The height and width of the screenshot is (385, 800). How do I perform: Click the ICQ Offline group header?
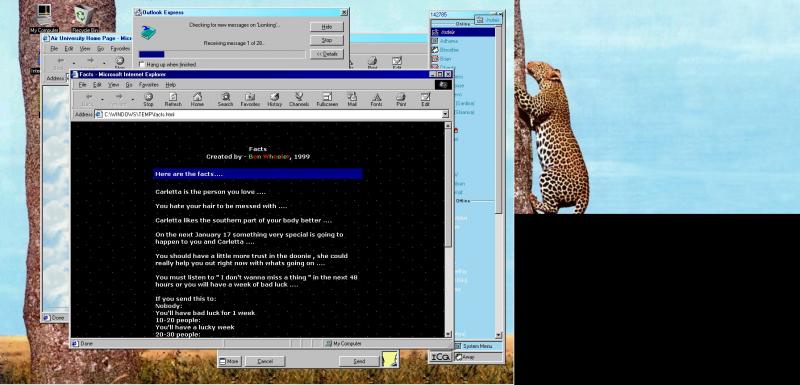pos(463,201)
